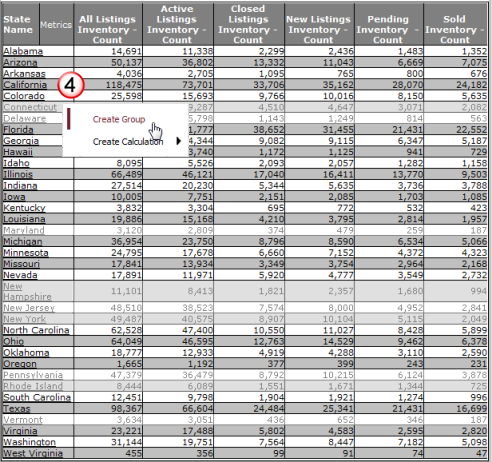Select Oklahoma pending value 3,110
This screenshot has width=492, height=462.
click(410, 352)
